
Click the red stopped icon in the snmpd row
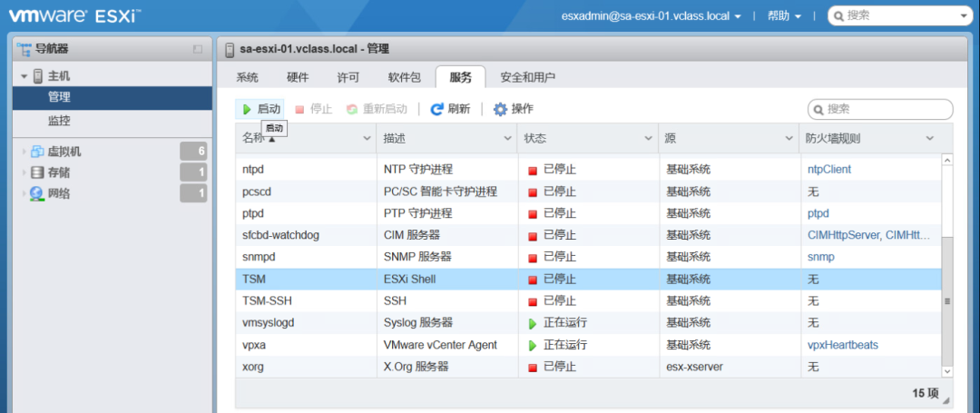point(534,258)
